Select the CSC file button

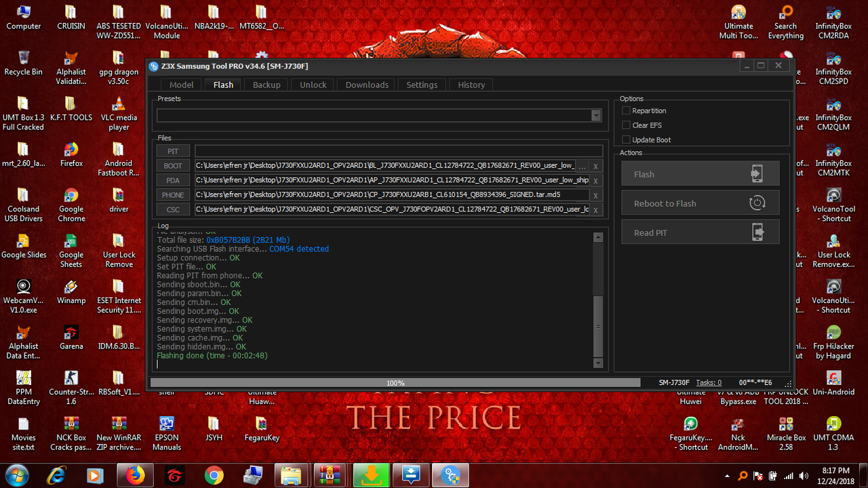click(173, 210)
